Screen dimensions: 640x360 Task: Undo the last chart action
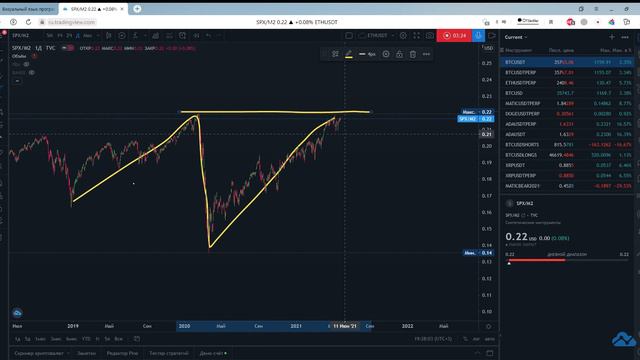(x=209, y=36)
